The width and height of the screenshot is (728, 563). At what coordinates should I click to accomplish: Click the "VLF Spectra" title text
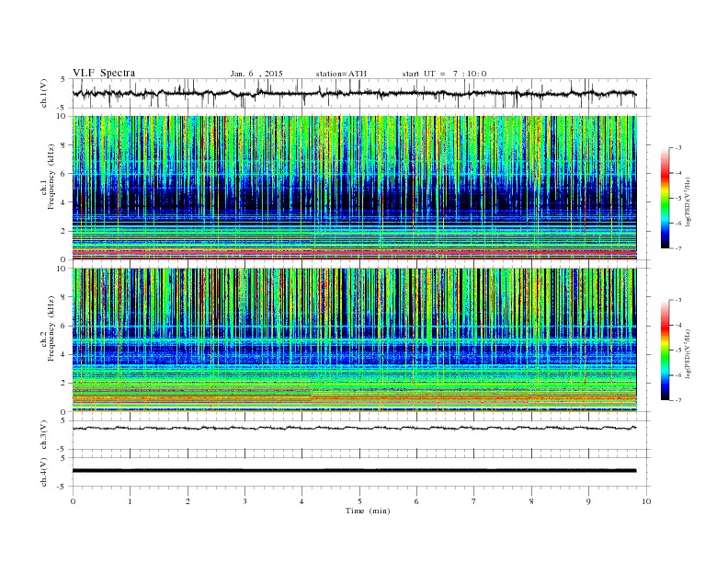(x=104, y=73)
